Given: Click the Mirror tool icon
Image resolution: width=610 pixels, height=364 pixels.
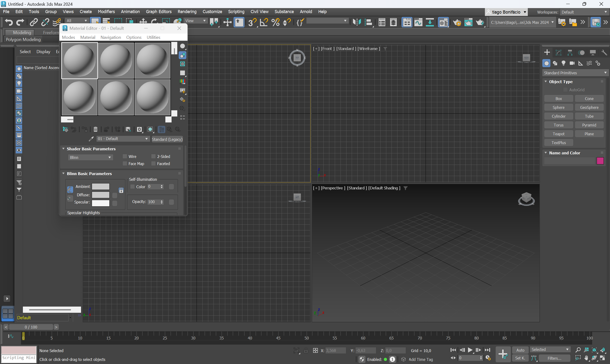Looking at the screenshot, I should pos(357,22).
